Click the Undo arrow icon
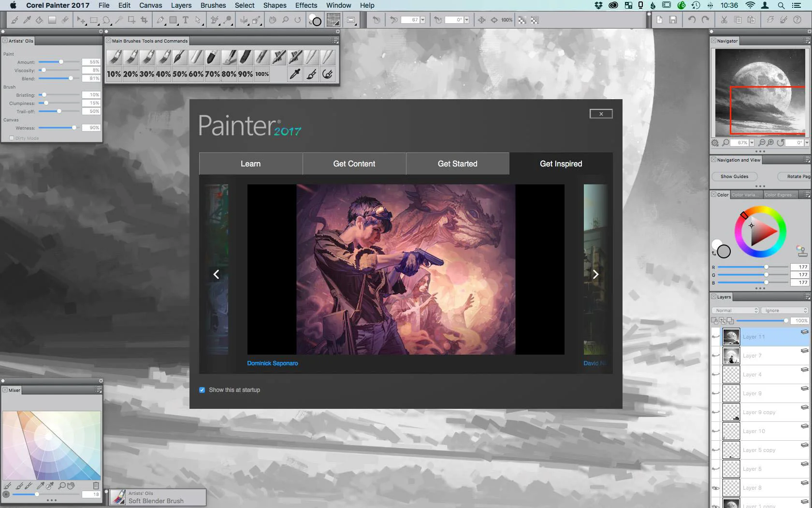Viewport: 812px width, 508px height. (x=692, y=20)
